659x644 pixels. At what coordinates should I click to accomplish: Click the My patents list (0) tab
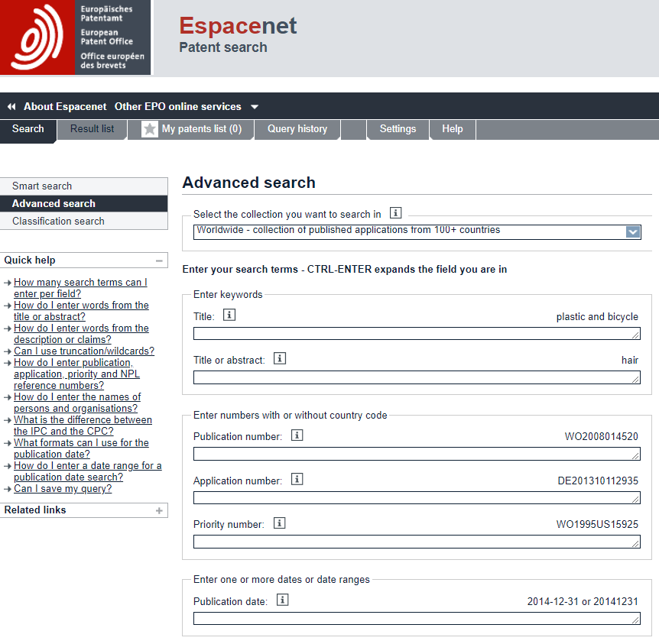[x=191, y=129]
